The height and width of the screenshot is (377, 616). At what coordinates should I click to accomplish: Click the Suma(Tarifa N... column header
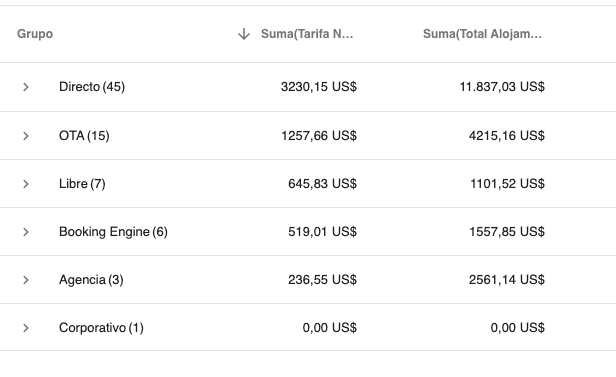(307, 34)
